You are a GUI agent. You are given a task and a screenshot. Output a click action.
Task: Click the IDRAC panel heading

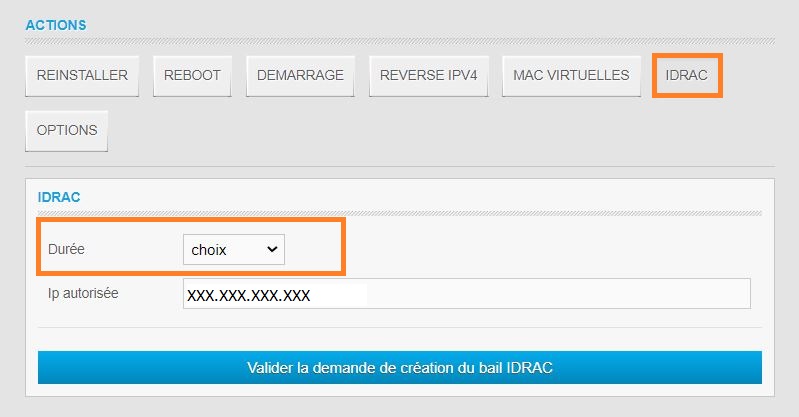59,197
